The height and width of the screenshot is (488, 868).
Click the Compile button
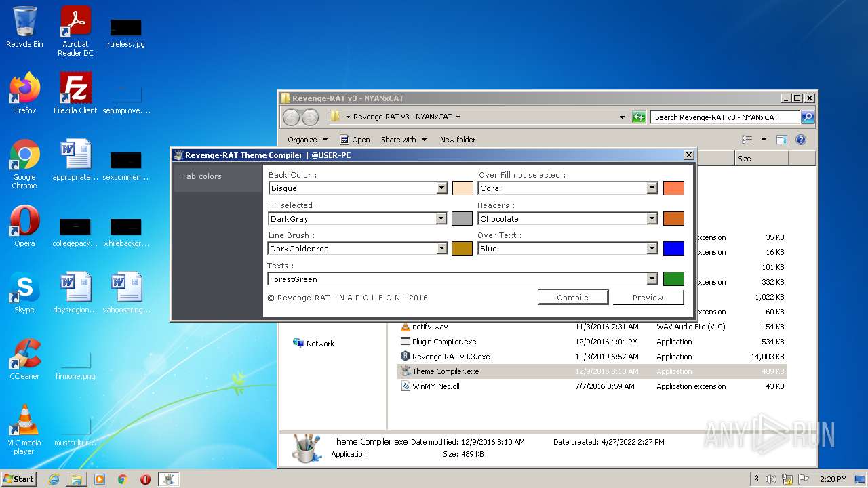(573, 297)
